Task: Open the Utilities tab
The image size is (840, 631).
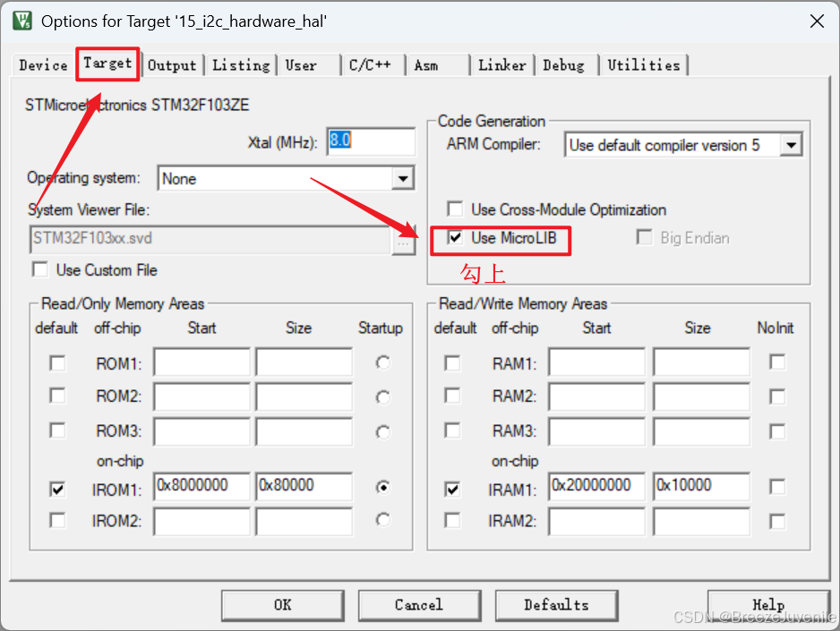Action: [643, 65]
